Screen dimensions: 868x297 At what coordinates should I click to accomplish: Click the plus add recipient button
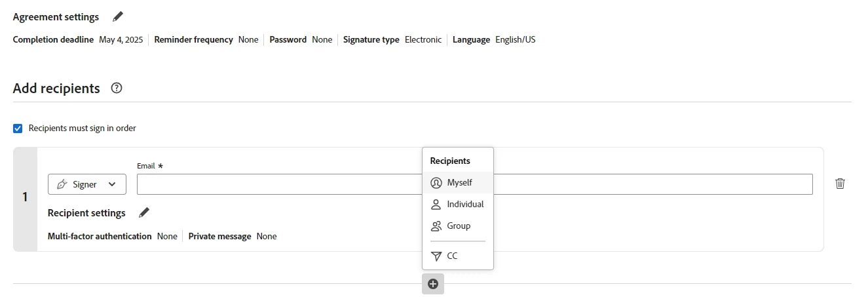tap(433, 284)
